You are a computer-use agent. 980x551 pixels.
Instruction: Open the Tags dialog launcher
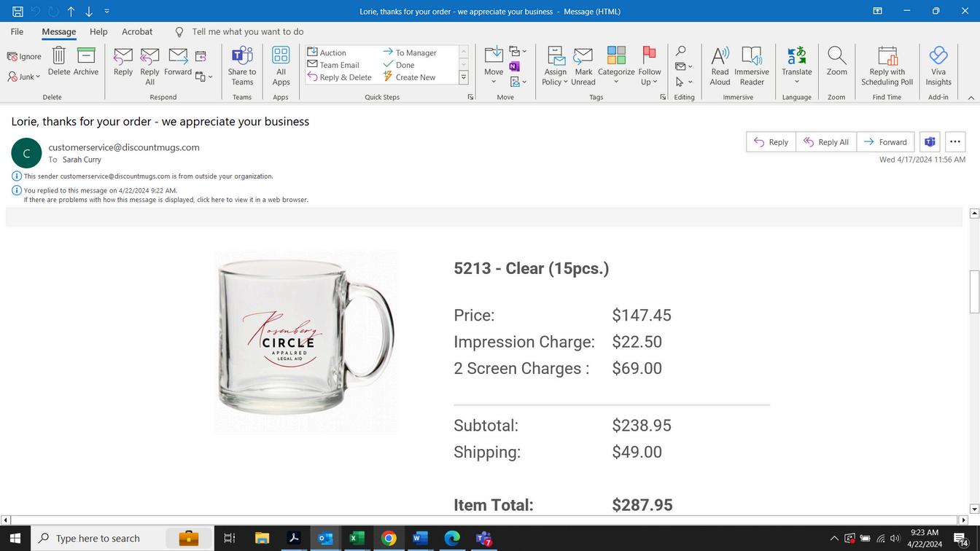663,97
